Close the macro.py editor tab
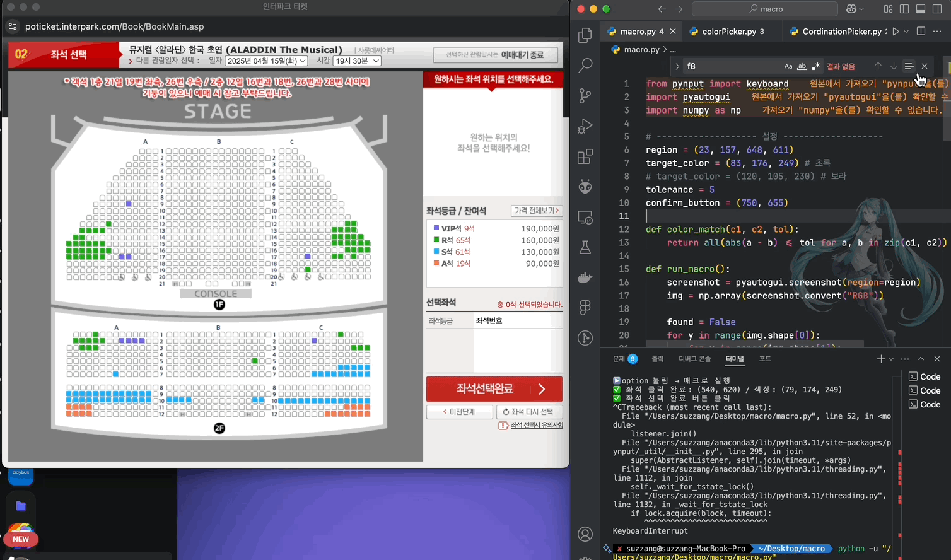This screenshot has height=560, width=951. pos(673,32)
